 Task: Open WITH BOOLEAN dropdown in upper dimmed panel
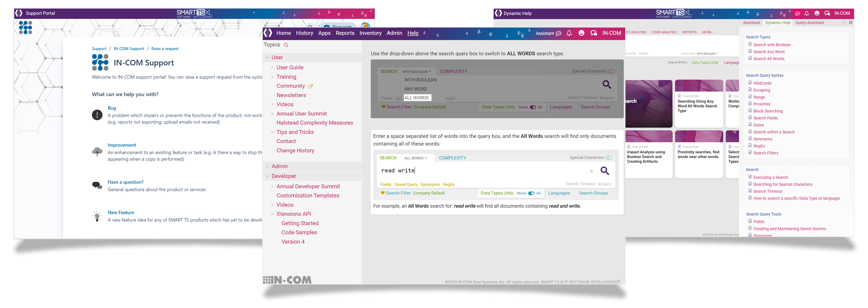point(416,72)
